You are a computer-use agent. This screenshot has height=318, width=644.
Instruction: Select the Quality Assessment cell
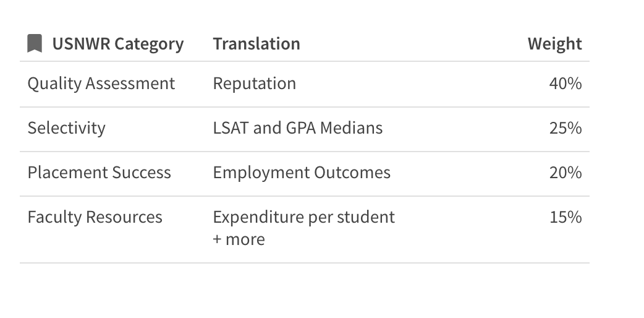coord(101,84)
